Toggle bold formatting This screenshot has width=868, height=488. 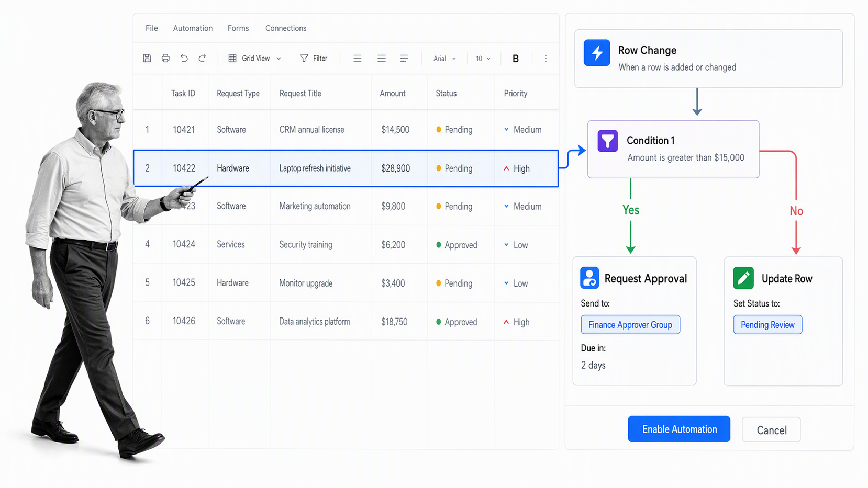(x=516, y=59)
